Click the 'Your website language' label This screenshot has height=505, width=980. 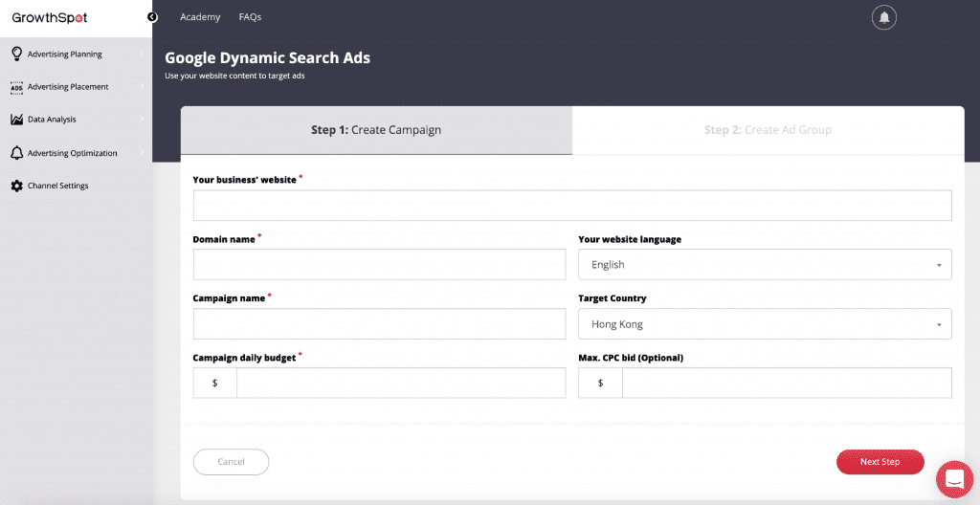point(630,239)
